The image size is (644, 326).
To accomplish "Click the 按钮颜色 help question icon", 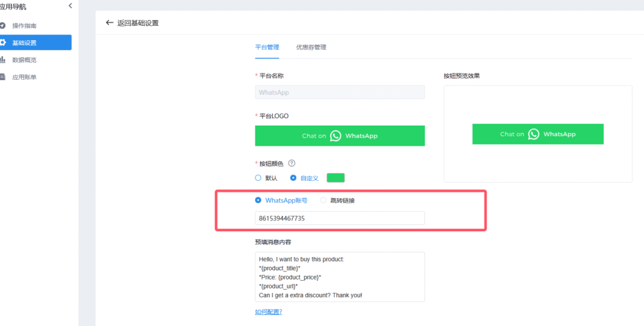I will pos(292,163).
